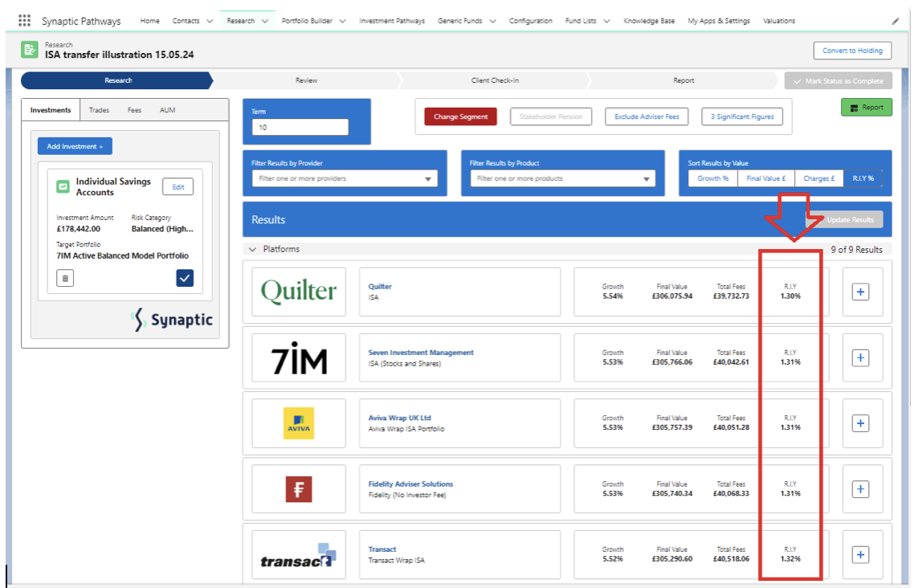The height and width of the screenshot is (588, 914).
Task: Open the Portfolio Builder dropdown chevron
Action: (342, 21)
